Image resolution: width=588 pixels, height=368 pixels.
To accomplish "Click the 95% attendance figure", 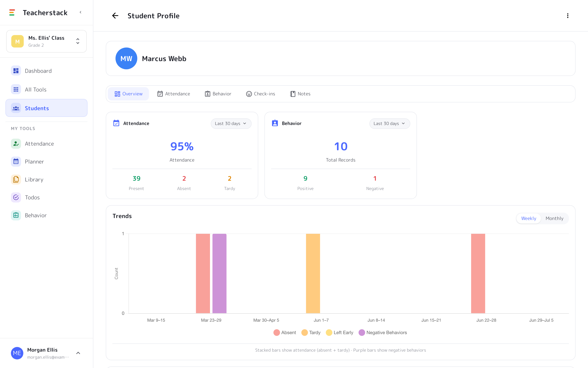I will 182,146.
